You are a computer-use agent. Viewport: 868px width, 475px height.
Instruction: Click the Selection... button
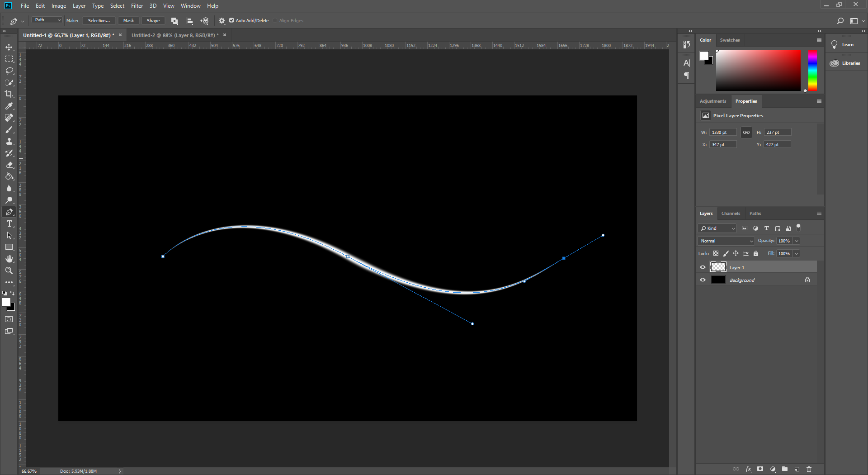99,20
